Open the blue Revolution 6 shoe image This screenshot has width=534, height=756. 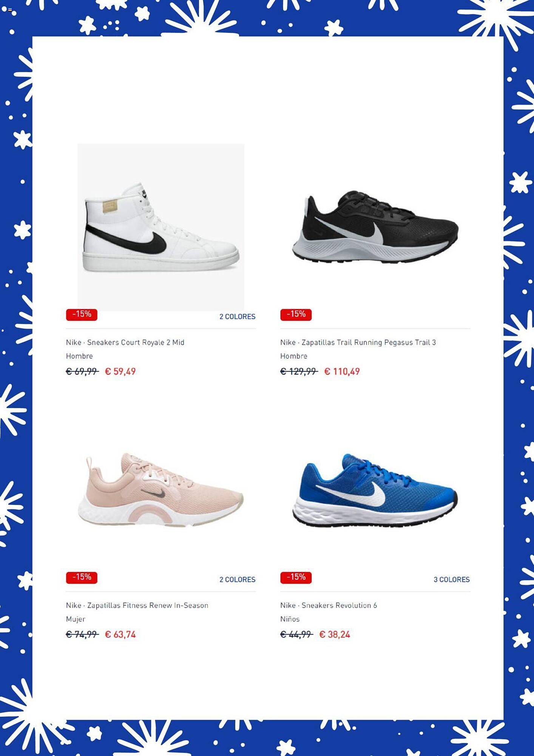point(375,490)
